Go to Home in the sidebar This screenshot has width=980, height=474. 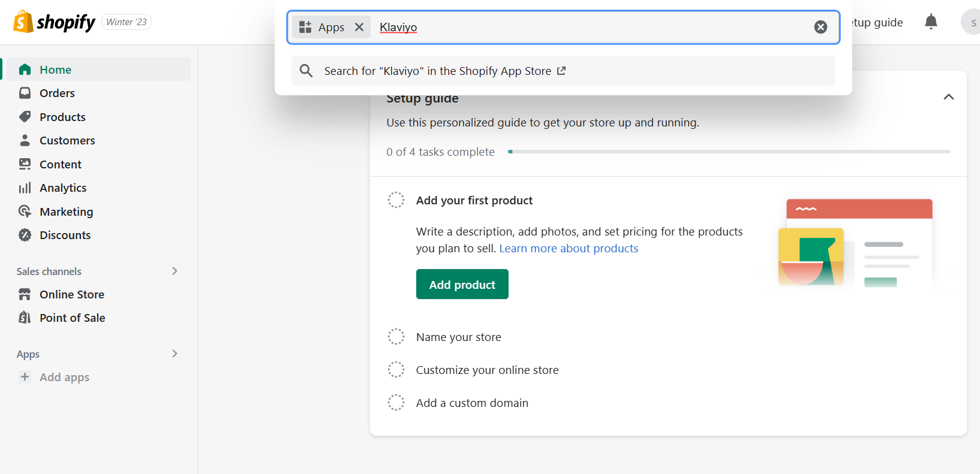point(98,70)
